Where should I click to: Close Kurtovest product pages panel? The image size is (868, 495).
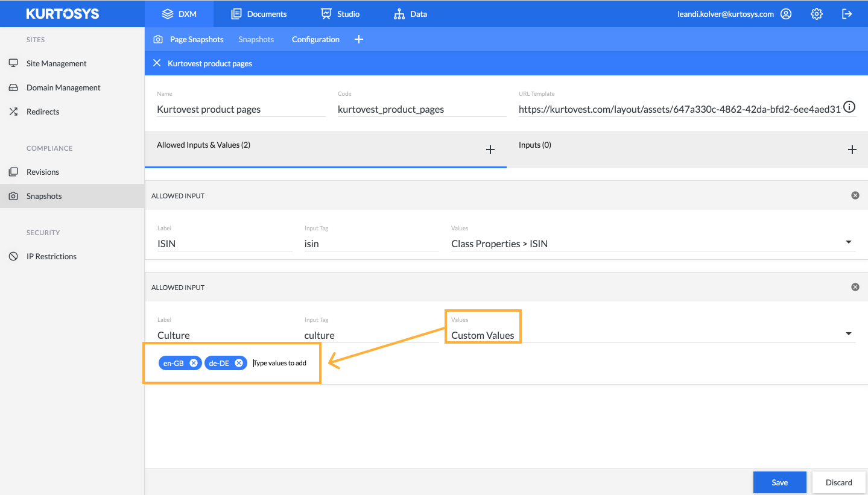click(x=157, y=63)
